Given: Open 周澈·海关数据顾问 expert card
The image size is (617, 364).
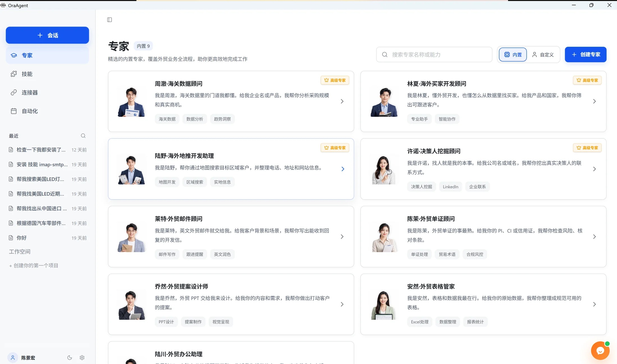Looking at the screenshot, I should pos(231,101).
